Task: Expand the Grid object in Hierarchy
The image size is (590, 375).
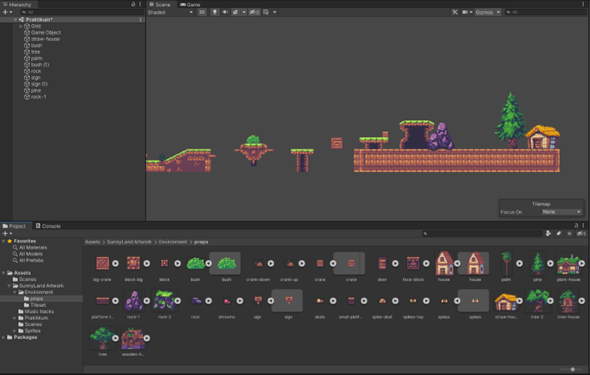Action: 21,26
